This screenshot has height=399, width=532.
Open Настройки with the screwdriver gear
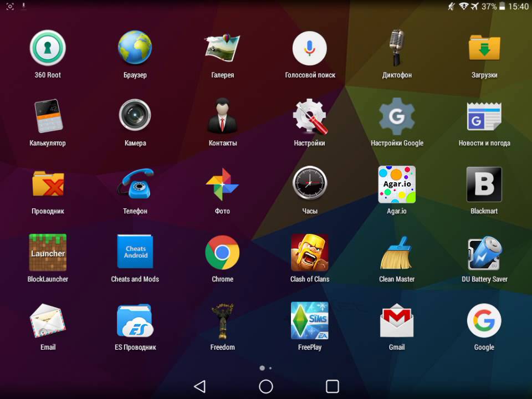point(310,116)
